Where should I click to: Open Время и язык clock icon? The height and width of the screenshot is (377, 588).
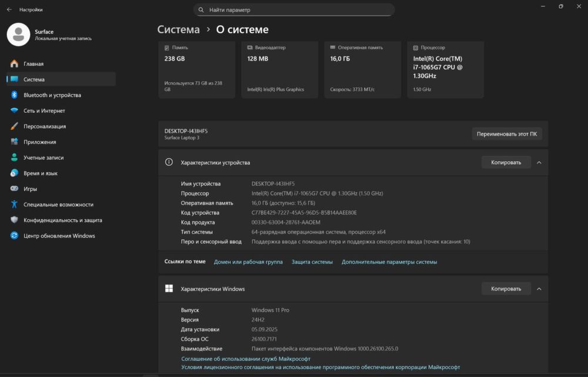[14, 174]
